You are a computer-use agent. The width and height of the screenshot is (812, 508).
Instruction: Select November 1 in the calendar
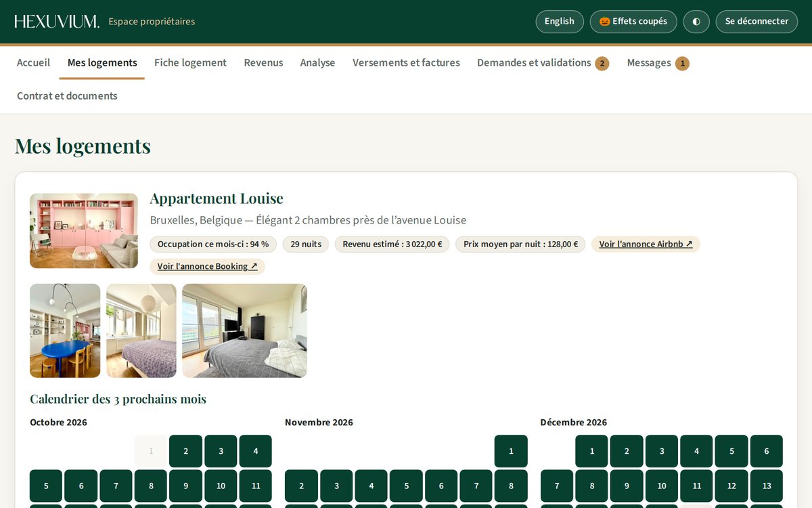point(511,451)
